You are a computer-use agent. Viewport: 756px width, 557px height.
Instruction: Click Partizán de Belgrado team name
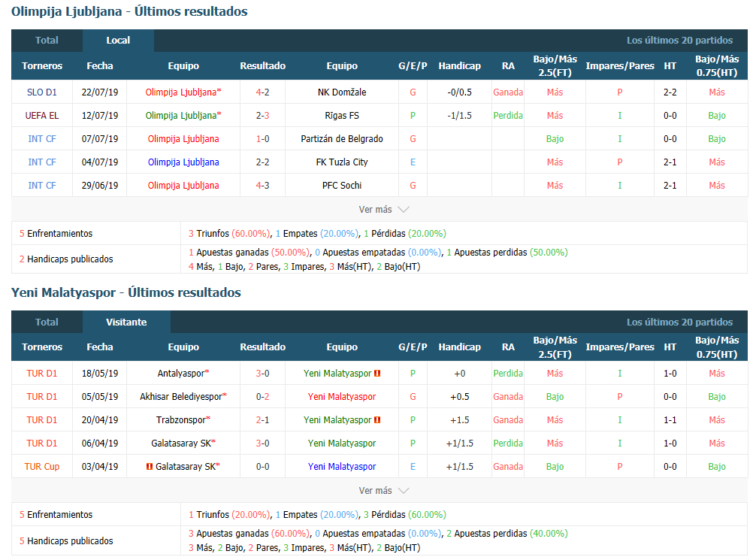click(342, 139)
